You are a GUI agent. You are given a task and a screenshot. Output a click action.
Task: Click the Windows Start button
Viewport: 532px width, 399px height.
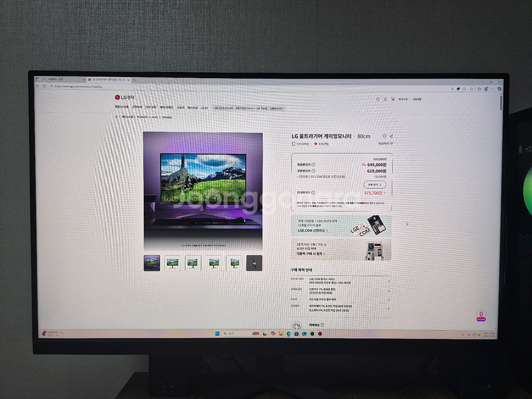click(x=218, y=334)
